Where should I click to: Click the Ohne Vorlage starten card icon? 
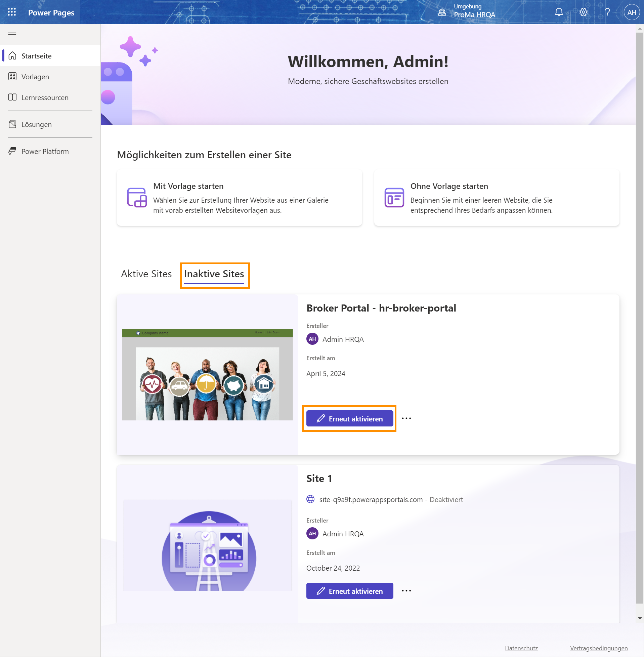[394, 198]
